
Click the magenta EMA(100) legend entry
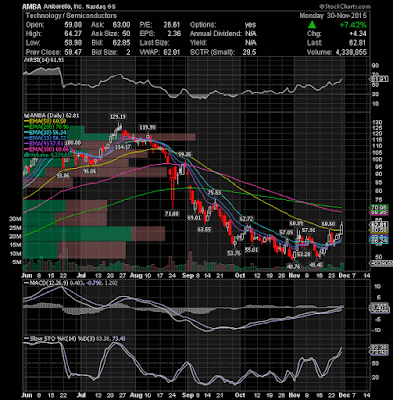coord(47,149)
